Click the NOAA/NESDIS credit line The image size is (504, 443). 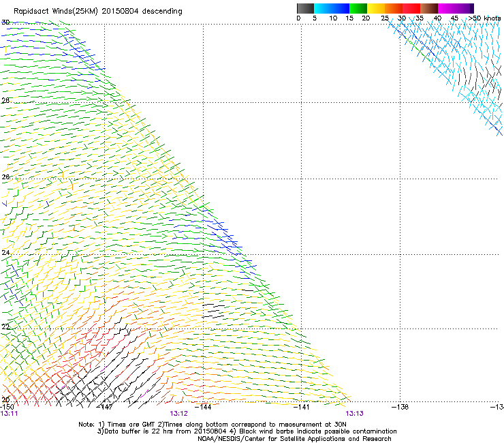294,439
